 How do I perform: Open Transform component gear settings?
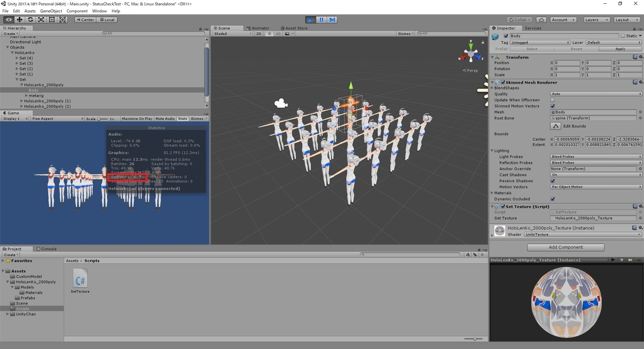640,57
